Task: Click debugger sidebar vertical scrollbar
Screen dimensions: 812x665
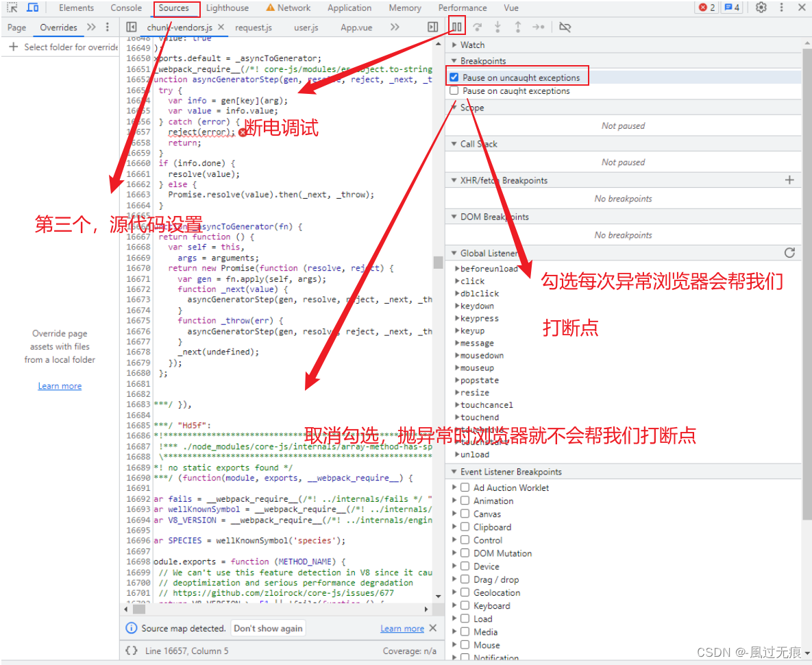Action: [x=807, y=284]
